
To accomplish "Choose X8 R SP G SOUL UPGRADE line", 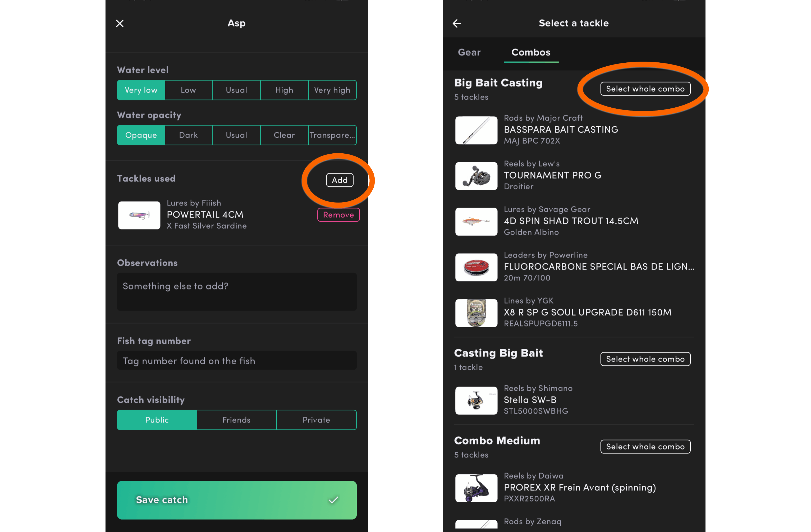I will [574, 313].
